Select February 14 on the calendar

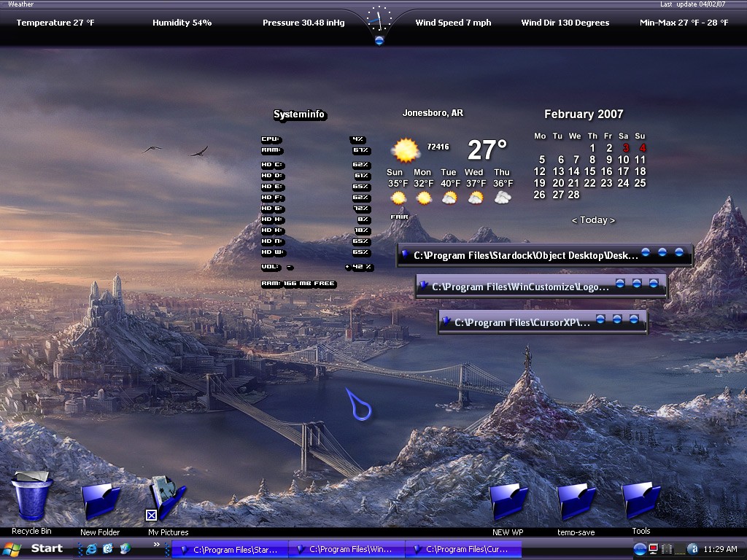573,171
